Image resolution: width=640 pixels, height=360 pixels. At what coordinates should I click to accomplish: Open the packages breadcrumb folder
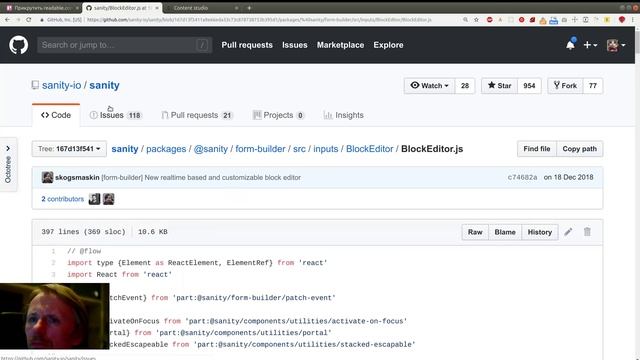tap(166, 149)
